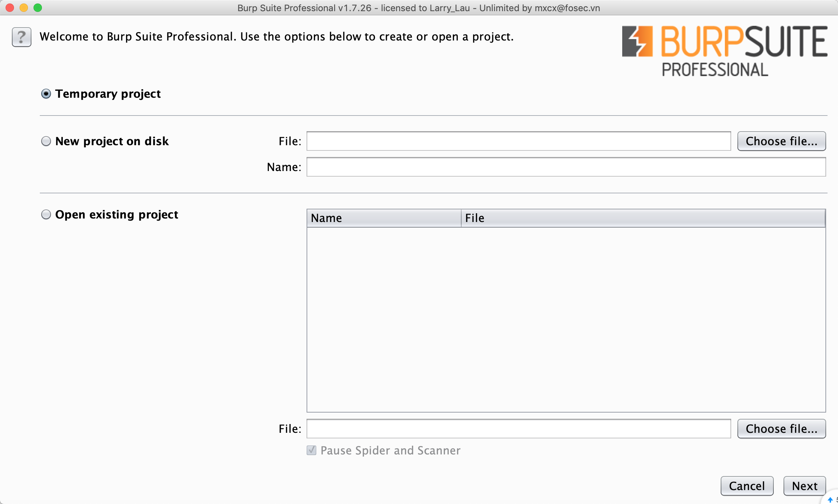Click the new project Name input field
The width and height of the screenshot is (838, 504).
(x=566, y=167)
